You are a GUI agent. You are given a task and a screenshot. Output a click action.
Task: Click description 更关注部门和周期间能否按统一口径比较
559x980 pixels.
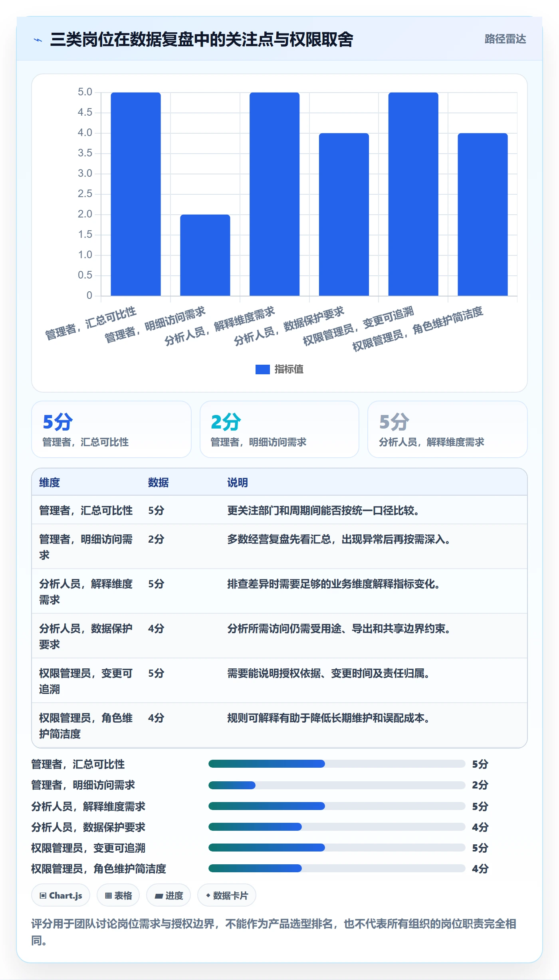(323, 510)
